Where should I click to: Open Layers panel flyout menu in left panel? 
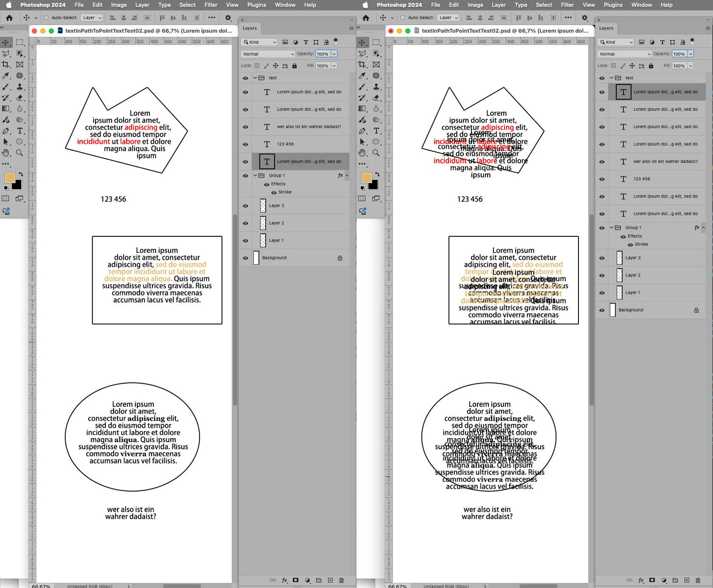[x=351, y=28]
